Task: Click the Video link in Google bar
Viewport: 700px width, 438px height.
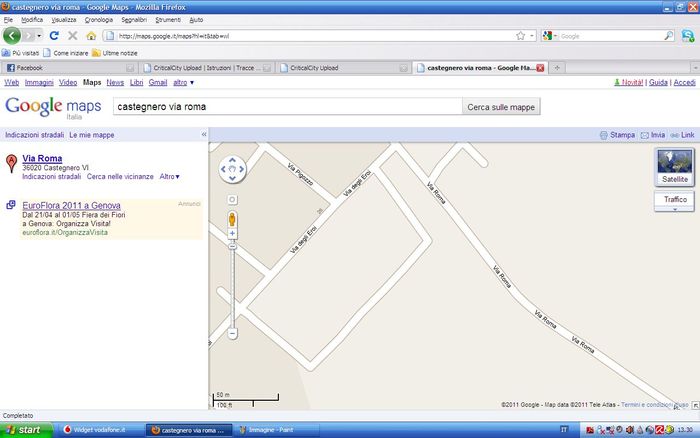Action: click(x=68, y=82)
